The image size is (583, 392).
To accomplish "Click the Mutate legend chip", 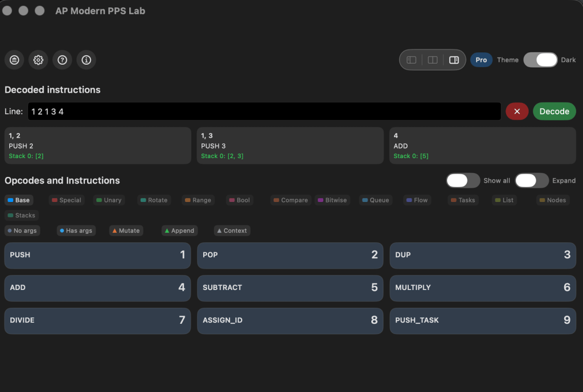I will [x=126, y=230].
